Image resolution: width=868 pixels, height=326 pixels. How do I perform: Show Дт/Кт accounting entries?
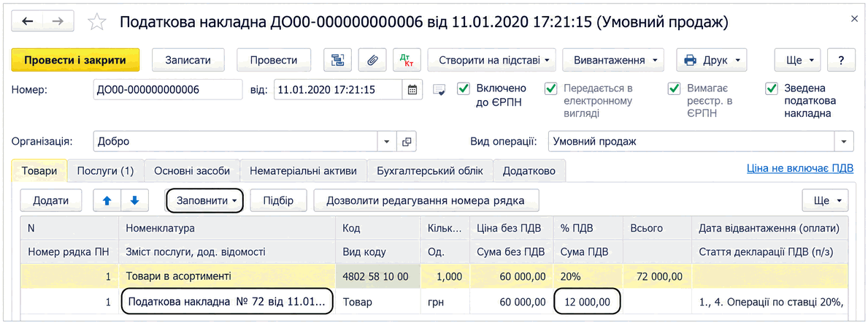tap(407, 60)
